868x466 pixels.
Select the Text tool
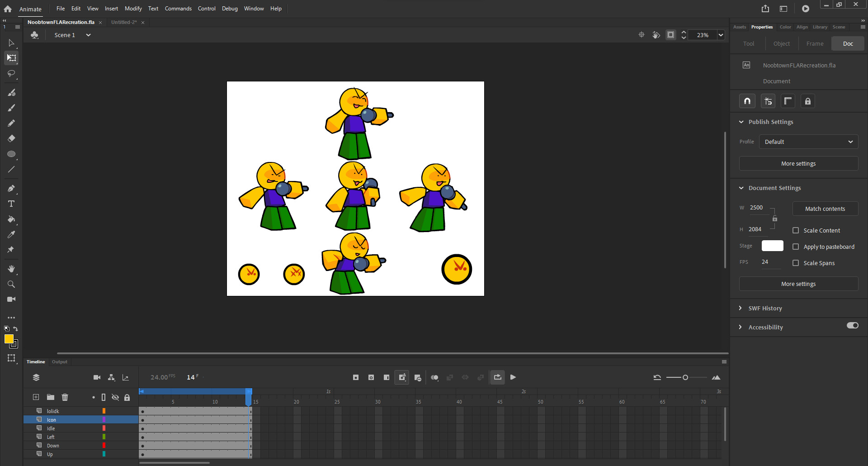[x=11, y=204]
